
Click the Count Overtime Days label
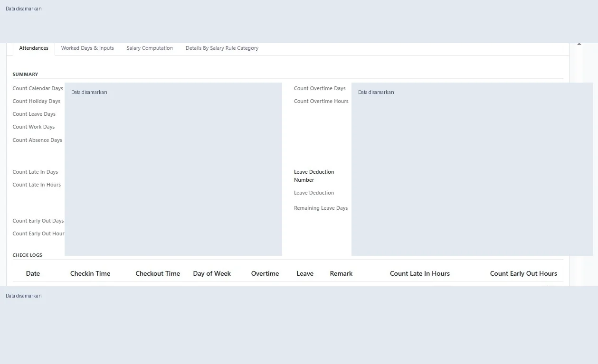(x=320, y=89)
